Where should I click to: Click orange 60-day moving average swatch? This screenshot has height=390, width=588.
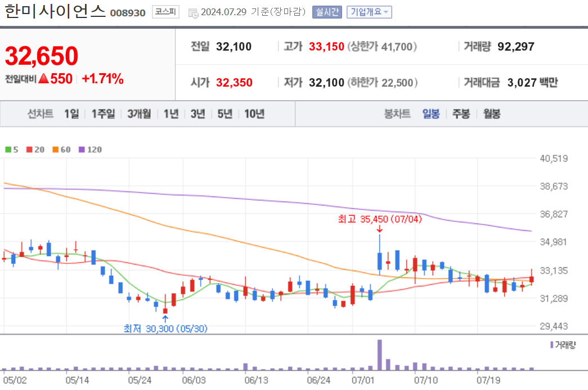(56, 150)
